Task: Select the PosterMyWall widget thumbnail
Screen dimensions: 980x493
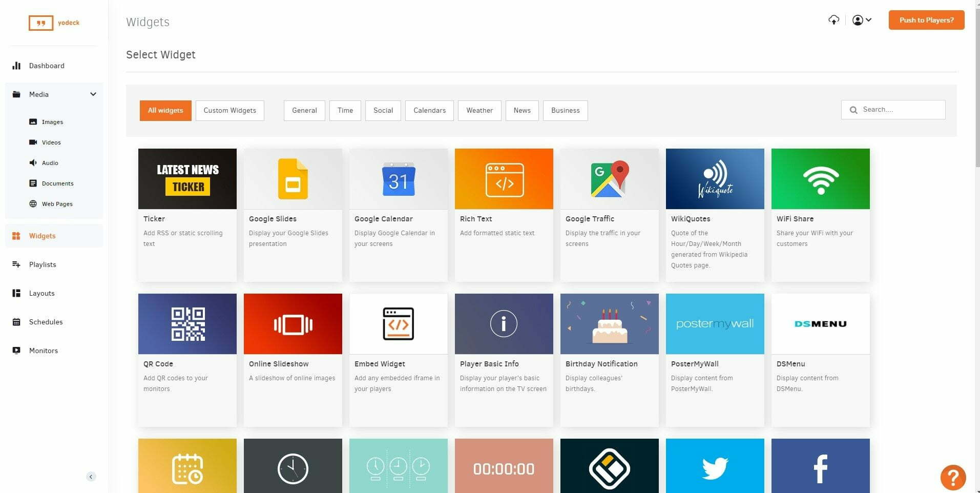Action: pos(715,324)
